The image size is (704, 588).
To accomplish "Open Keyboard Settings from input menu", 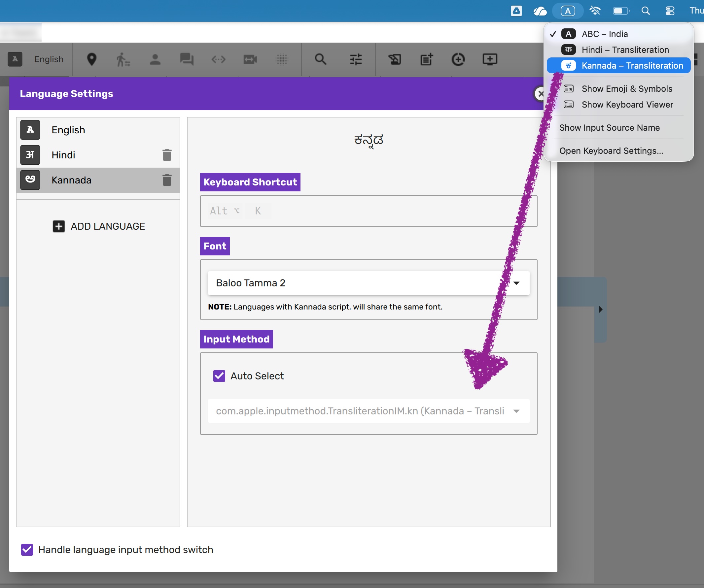I will (x=611, y=151).
